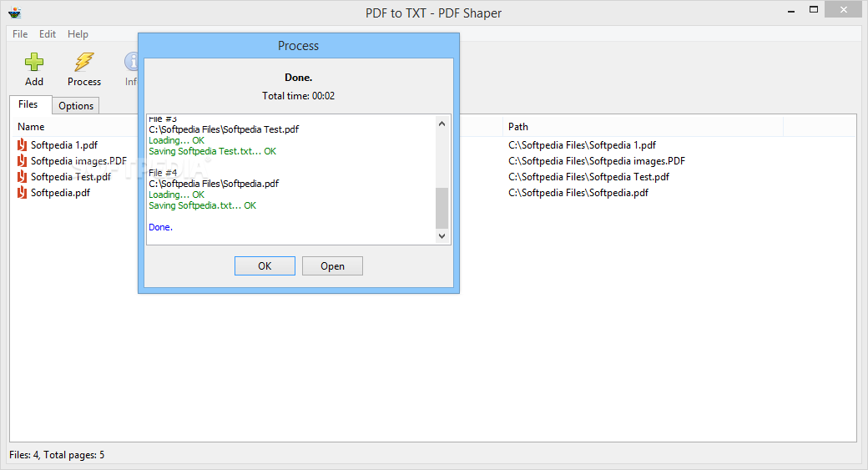
Task: Click the Process lightning bolt icon
Action: click(84, 62)
